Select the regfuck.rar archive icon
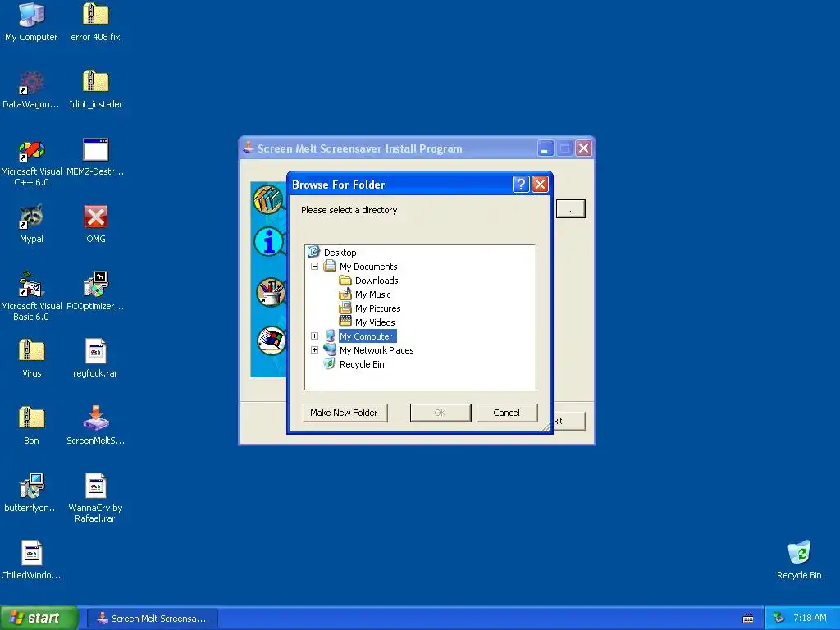The image size is (840, 630). pyautogui.click(x=95, y=358)
